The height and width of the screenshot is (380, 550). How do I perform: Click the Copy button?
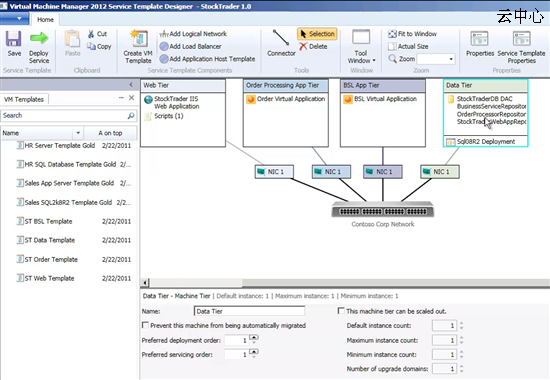coord(99,46)
